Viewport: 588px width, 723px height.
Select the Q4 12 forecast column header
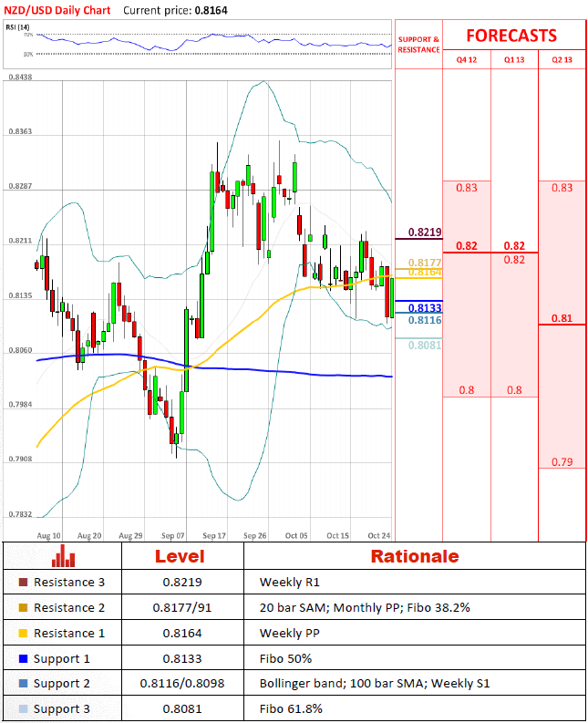[x=466, y=60]
